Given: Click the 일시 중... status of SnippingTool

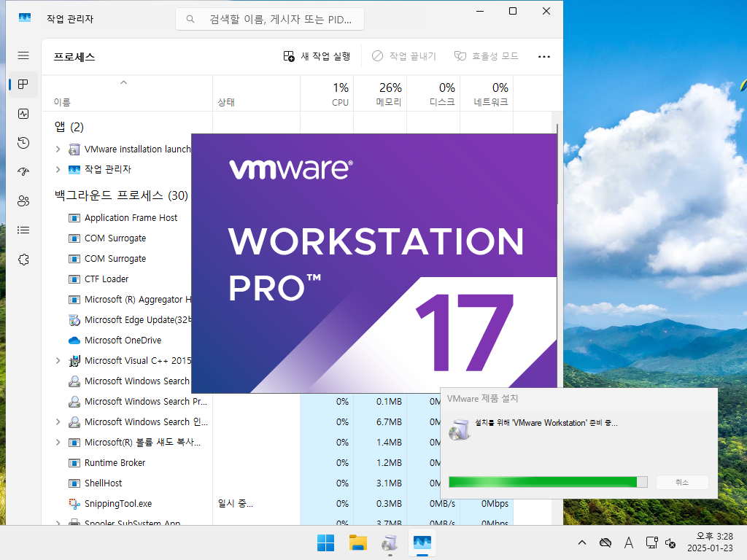Looking at the screenshot, I should coord(236,504).
